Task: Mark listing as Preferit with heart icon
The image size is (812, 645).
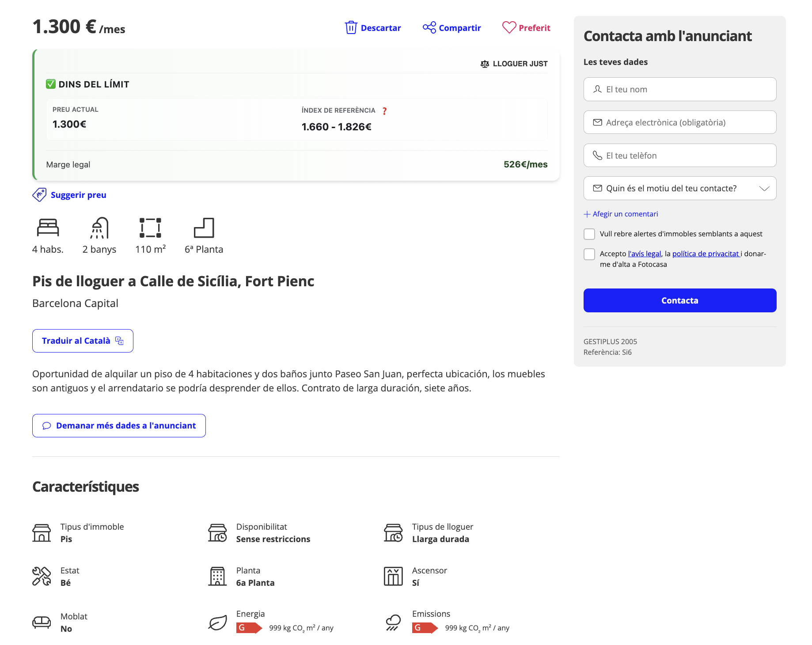Action: click(x=509, y=28)
